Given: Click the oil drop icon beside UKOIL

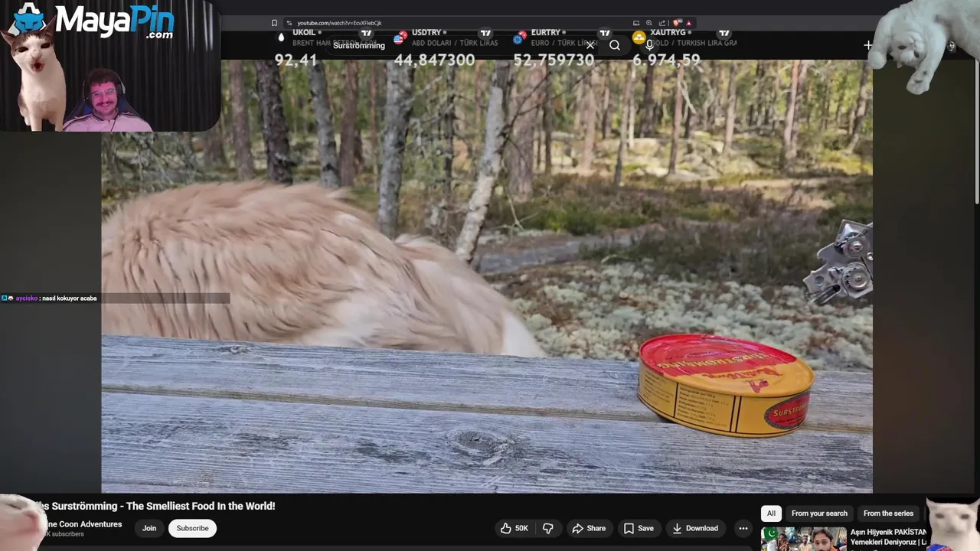Looking at the screenshot, I should pyautogui.click(x=281, y=37).
